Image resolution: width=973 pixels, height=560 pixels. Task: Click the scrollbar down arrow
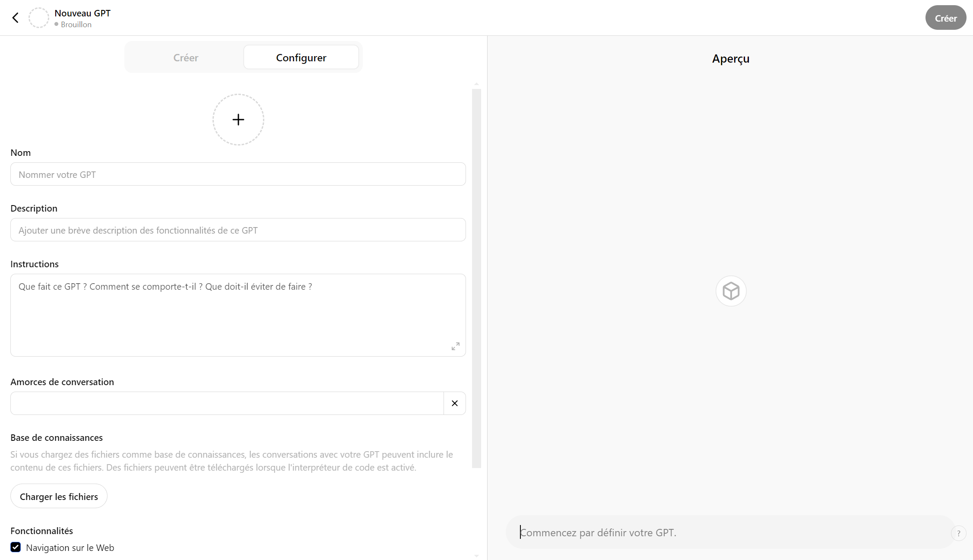(476, 556)
